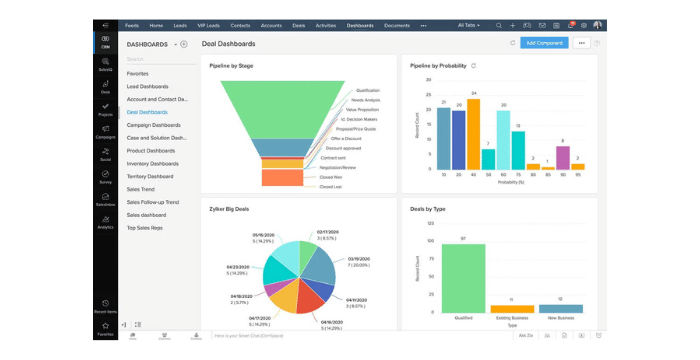Open Campaign Dashboards in the list
The image size is (700, 360).
pos(154,125)
